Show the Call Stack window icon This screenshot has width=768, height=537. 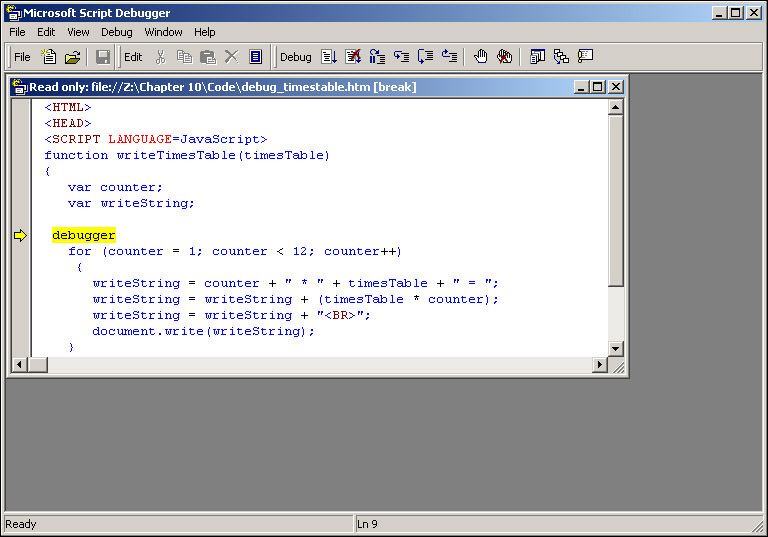pyautogui.click(x=561, y=57)
